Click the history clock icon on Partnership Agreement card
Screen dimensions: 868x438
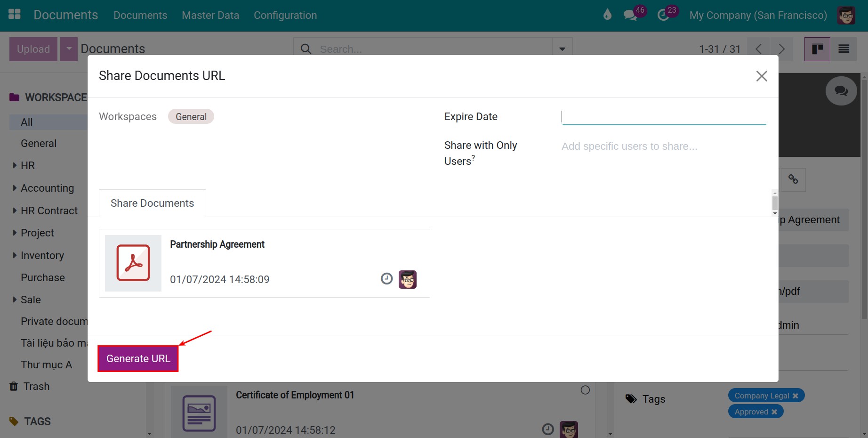coord(386,279)
